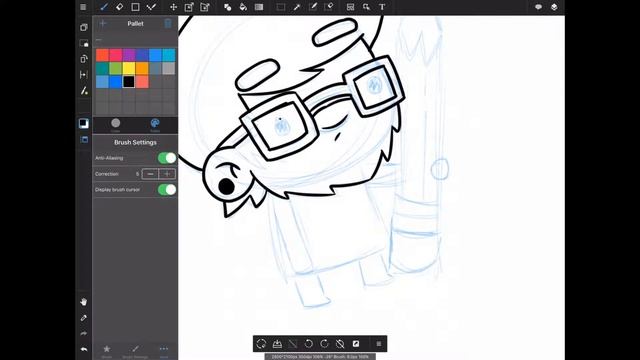Click the small blue window sidebar icon
The image size is (640, 360).
tap(84, 140)
